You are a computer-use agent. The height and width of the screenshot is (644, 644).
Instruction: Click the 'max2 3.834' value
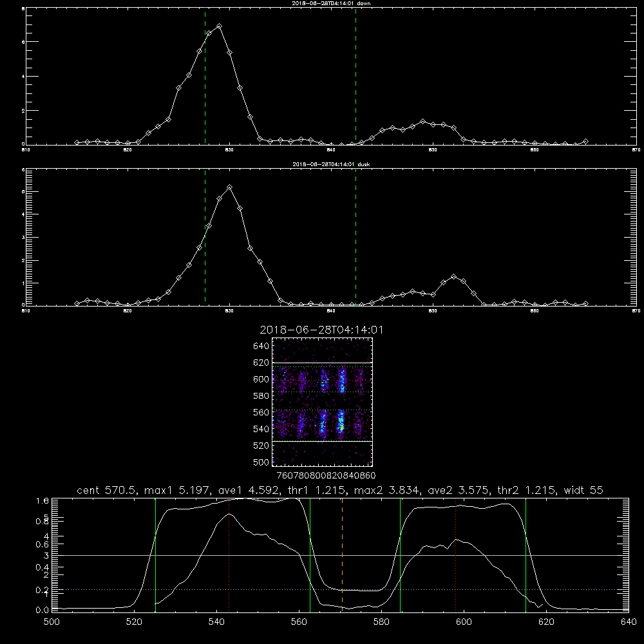pos(386,490)
